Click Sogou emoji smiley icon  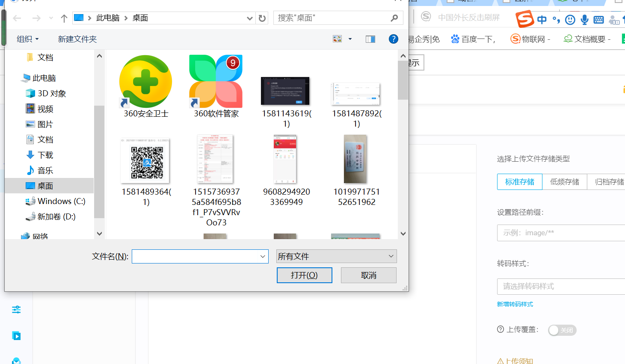570,20
